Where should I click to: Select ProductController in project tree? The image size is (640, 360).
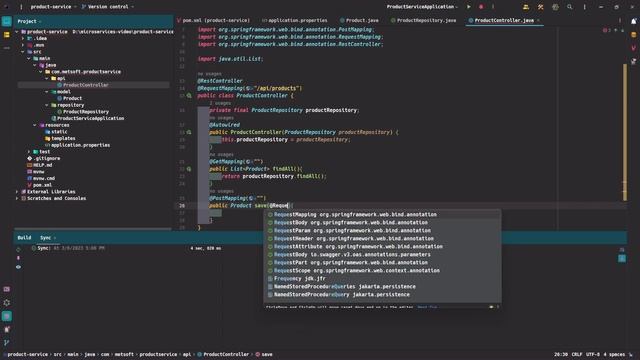coord(86,85)
